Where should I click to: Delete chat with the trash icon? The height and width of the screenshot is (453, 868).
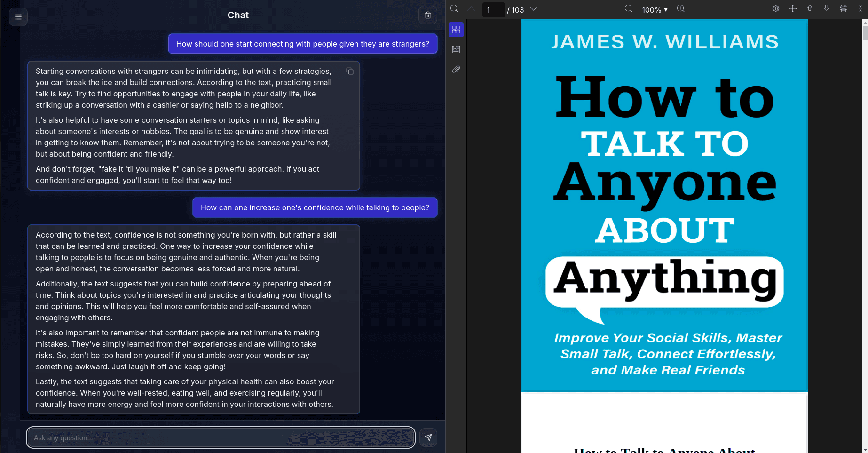tap(428, 15)
